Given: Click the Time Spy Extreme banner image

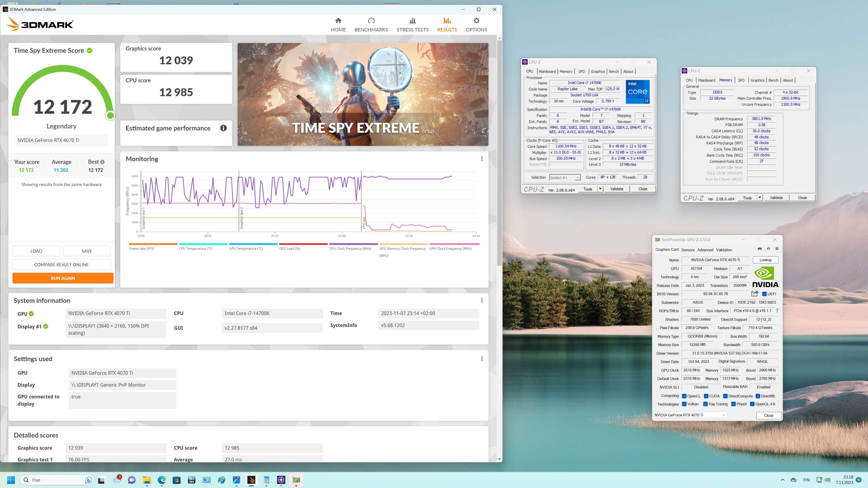Looking at the screenshot, I should pyautogui.click(x=363, y=94).
